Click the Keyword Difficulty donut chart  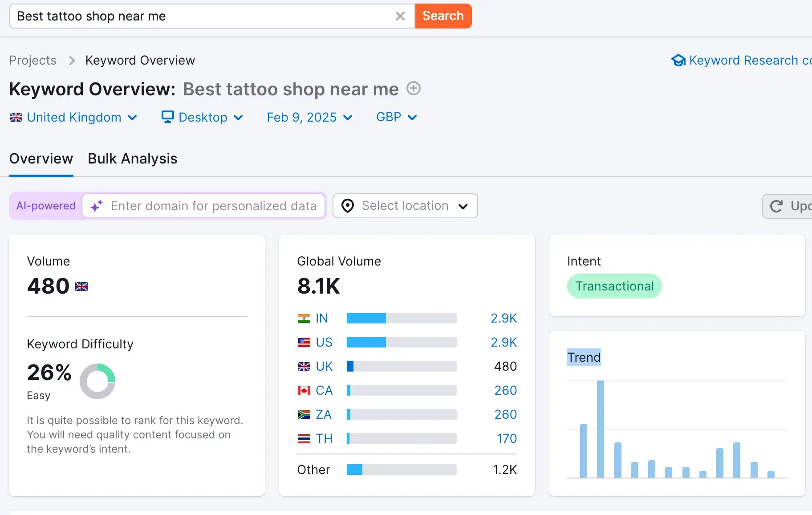[x=97, y=381]
